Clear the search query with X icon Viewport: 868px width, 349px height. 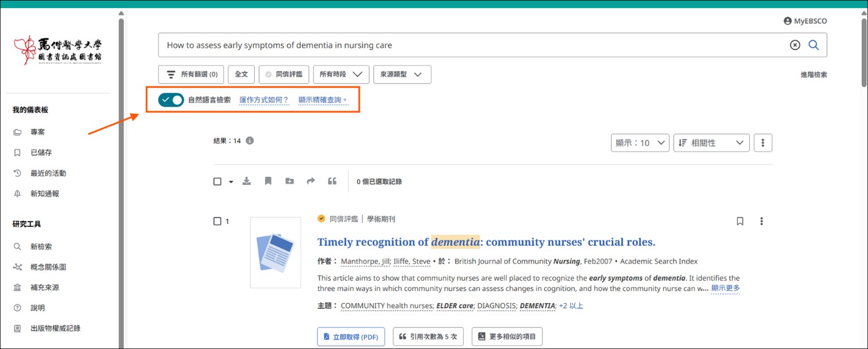[x=795, y=45]
